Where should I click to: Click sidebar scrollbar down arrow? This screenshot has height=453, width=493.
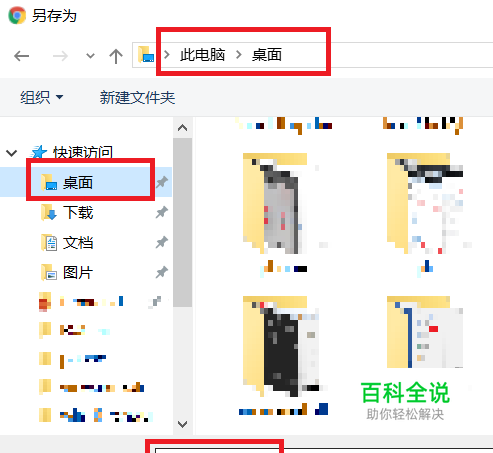[182, 424]
